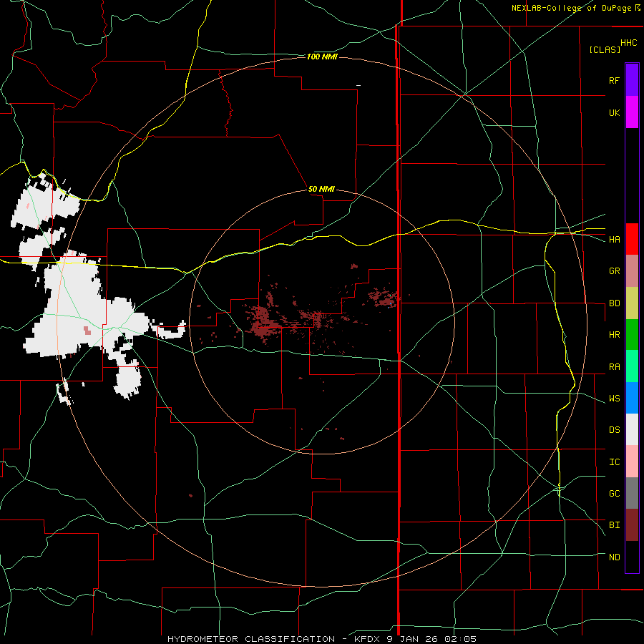This screenshot has height=644, width=644.
Task: Click the GR legend label
Action: tap(614, 271)
